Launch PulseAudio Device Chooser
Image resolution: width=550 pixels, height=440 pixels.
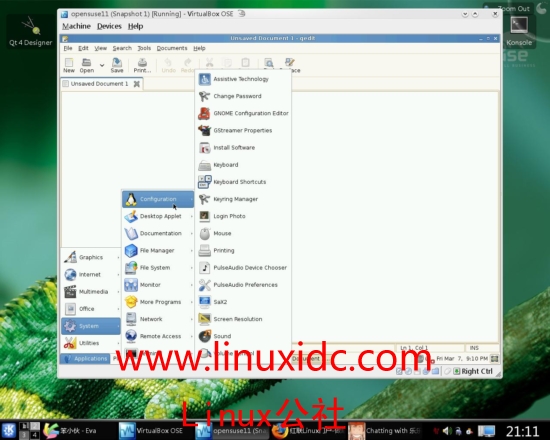tap(243, 268)
